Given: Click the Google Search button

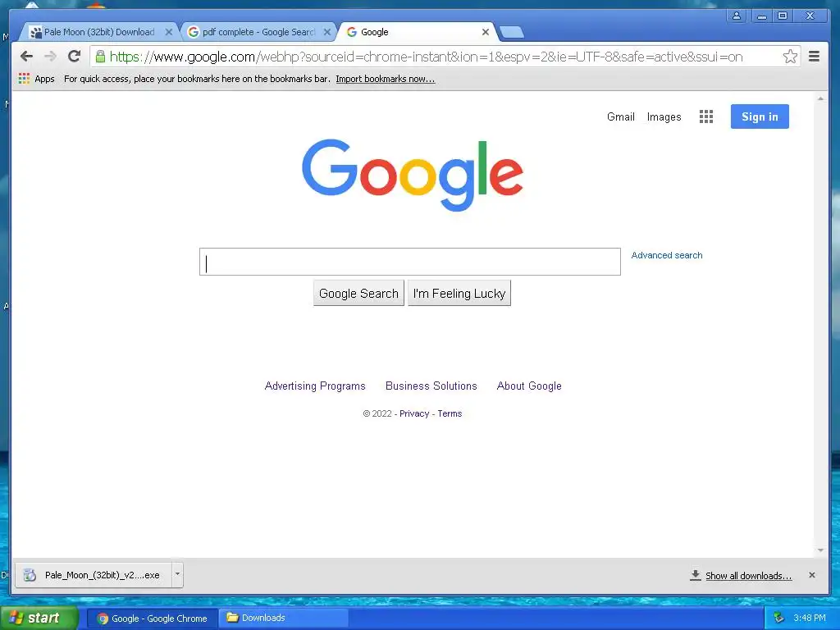Looking at the screenshot, I should 358,293.
